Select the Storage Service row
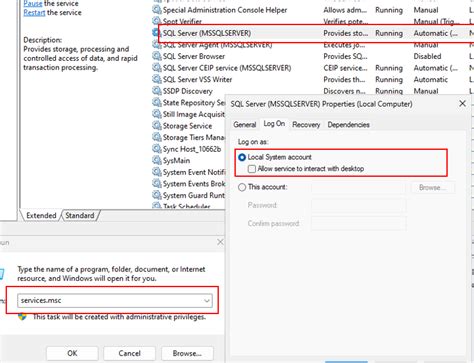 [x=189, y=126]
